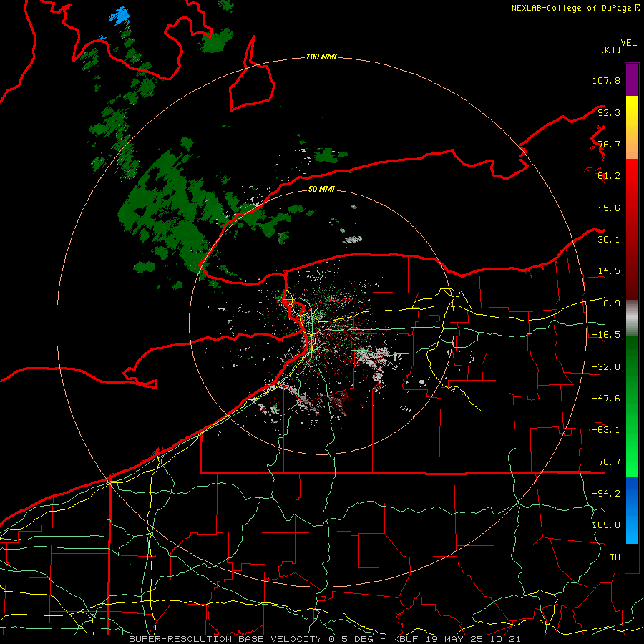This screenshot has width=644, height=644.
Task: Click the -16.5 velocity scale value
Action: click(x=606, y=335)
